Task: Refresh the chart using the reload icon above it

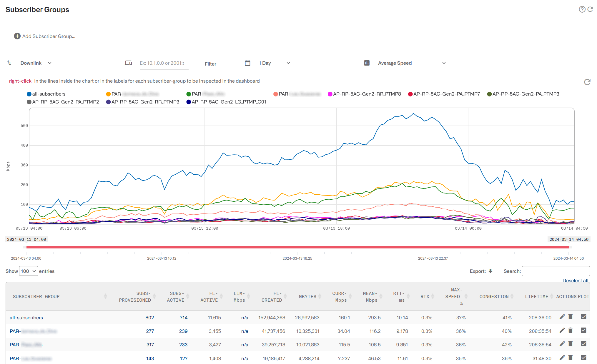Action: (x=587, y=82)
